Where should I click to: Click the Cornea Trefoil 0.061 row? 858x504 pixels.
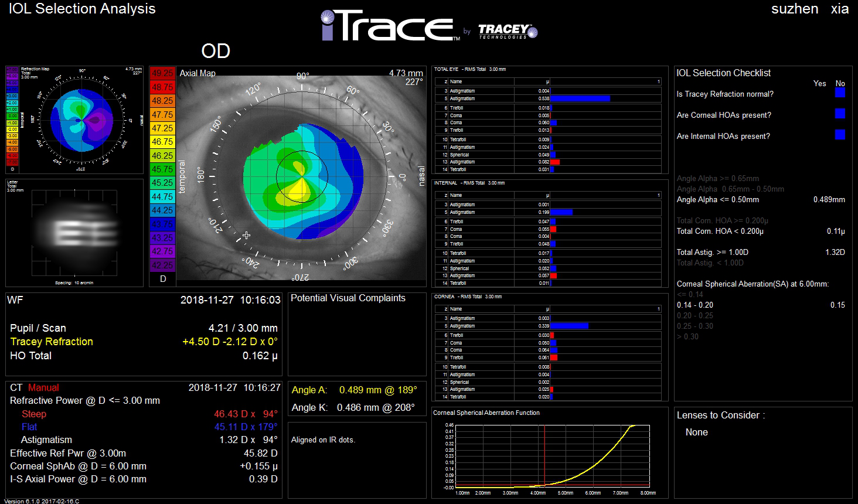click(549, 357)
